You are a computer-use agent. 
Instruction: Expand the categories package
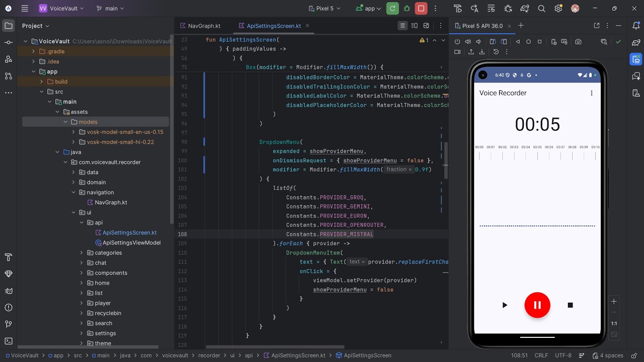pyautogui.click(x=82, y=252)
